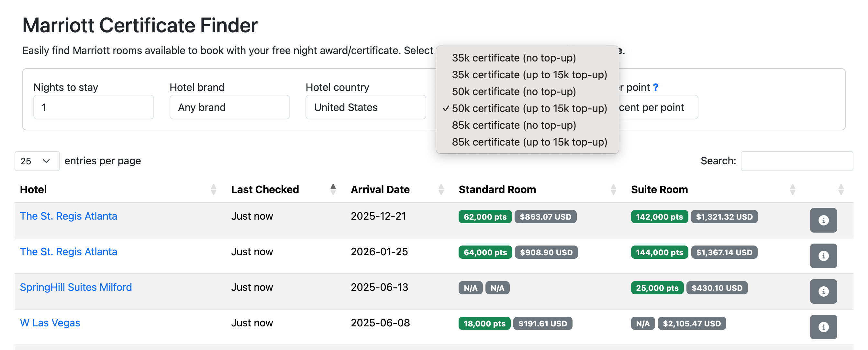Viewport: 868px width, 350px height.
Task: Click the 144,000 pts suite badge
Action: (x=660, y=252)
